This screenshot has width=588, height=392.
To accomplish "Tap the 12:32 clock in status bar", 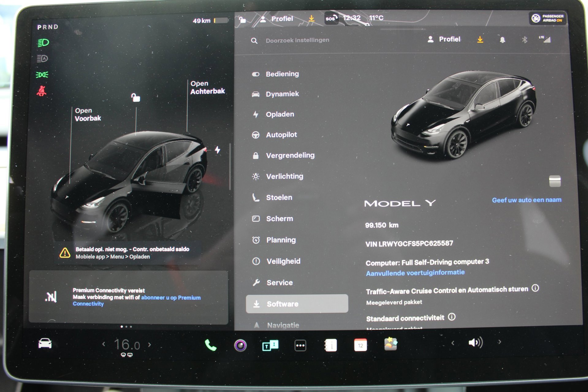I will (x=352, y=18).
